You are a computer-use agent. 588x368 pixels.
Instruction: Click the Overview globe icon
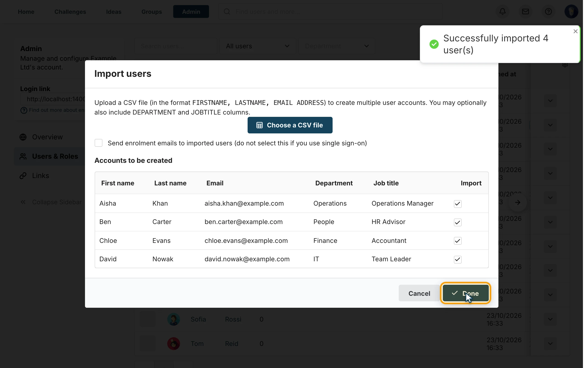(x=23, y=137)
